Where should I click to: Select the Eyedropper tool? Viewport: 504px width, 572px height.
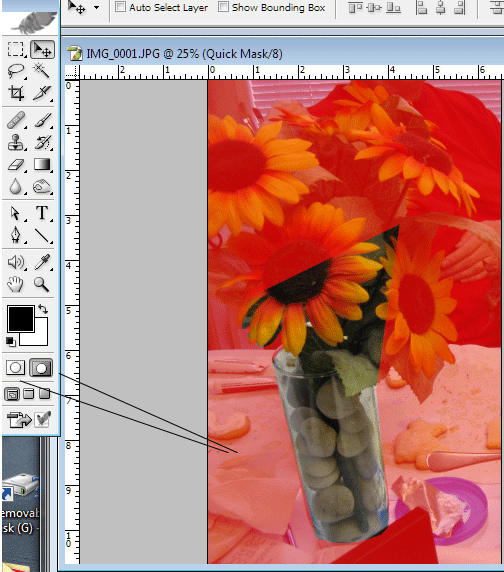click(42, 262)
